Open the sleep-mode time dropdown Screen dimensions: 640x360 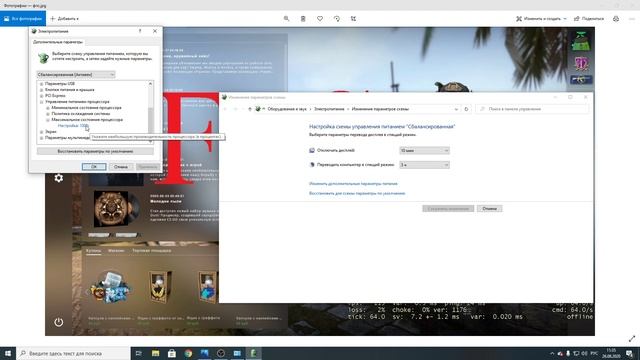(x=424, y=165)
